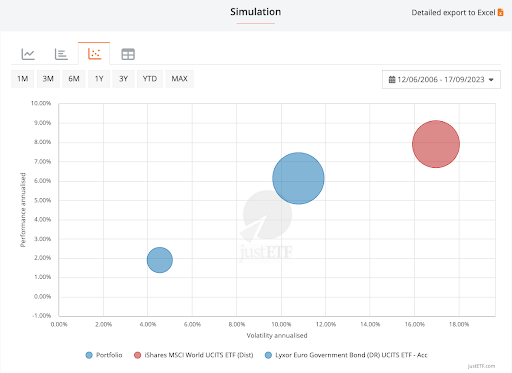Click the red iShares MSCI World bubble
This screenshot has width=512, height=373.
tap(436, 144)
